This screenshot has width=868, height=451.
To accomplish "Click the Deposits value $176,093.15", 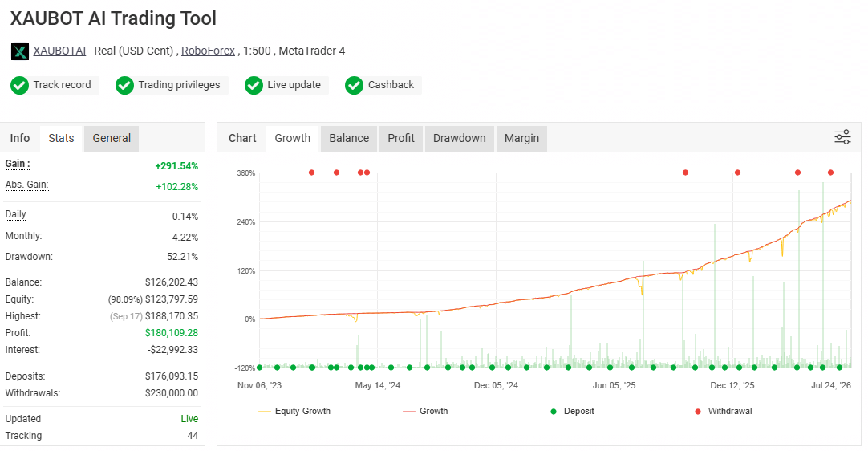I will tap(172, 376).
